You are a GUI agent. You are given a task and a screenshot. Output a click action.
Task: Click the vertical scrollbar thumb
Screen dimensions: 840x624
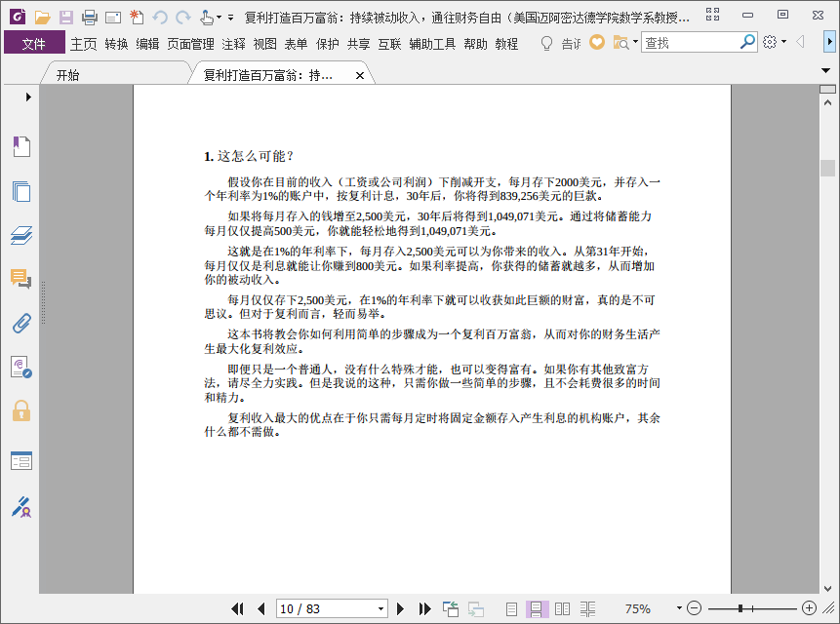[x=827, y=168]
